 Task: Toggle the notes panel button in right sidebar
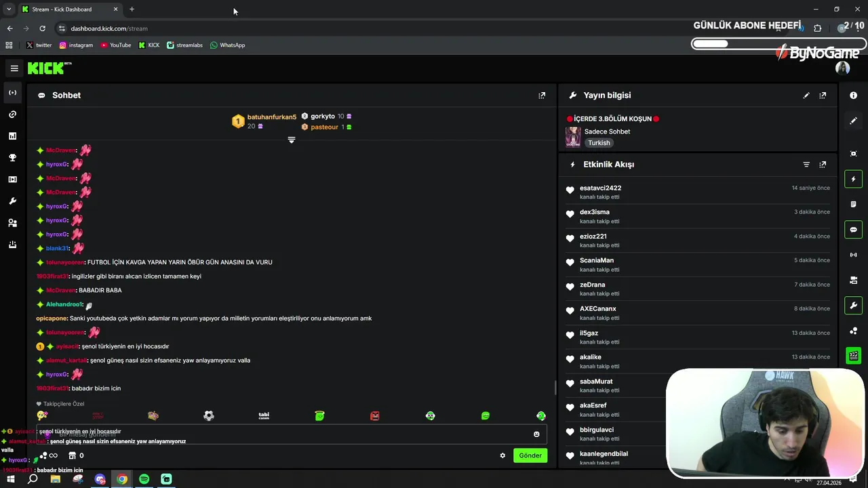pos(853,204)
